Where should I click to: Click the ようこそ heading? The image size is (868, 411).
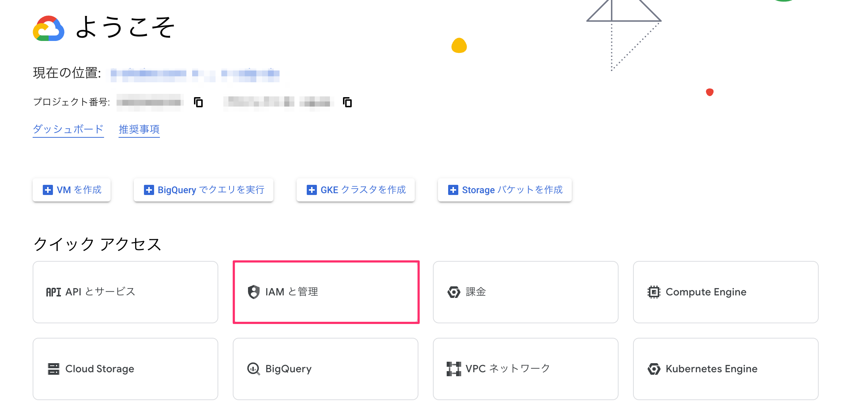point(125,27)
